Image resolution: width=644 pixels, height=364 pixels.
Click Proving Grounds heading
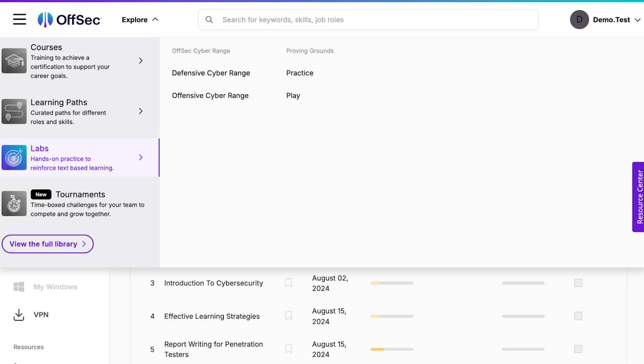(310, 51)
